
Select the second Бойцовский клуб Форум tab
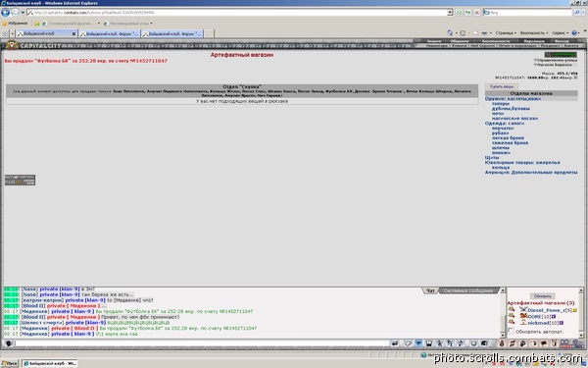coord(172,33)
